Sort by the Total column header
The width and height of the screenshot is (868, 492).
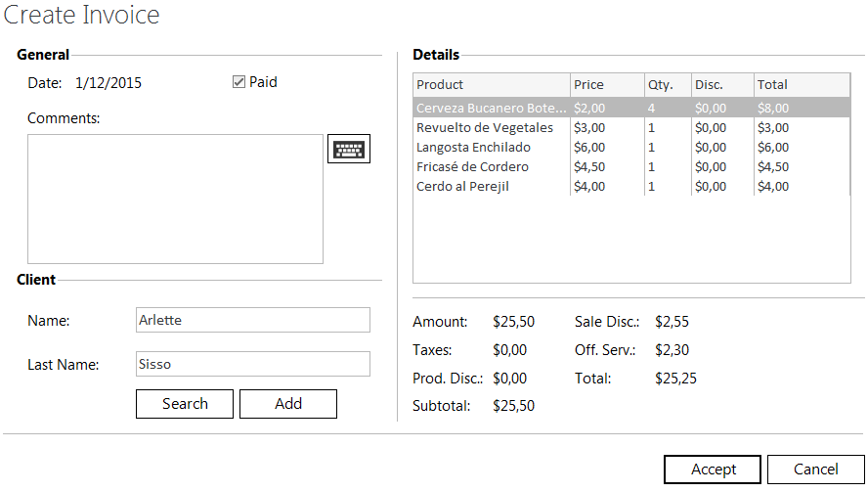point(802,85)
